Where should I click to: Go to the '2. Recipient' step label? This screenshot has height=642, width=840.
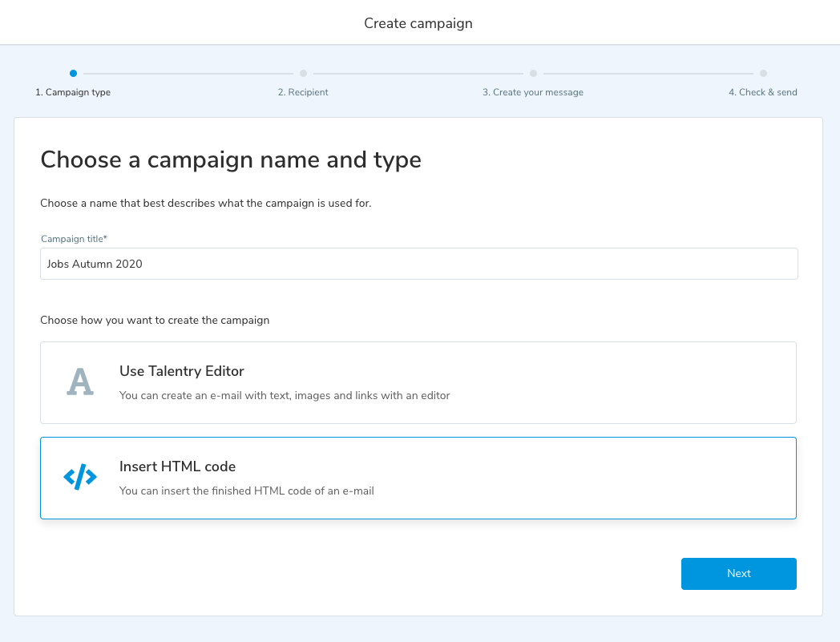click(x=303, y=92)
